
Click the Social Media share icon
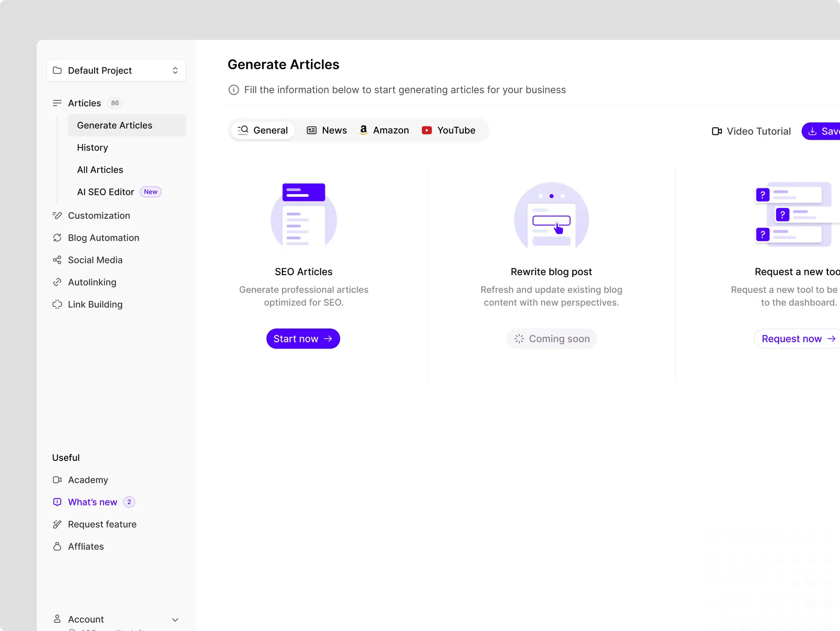57,260
